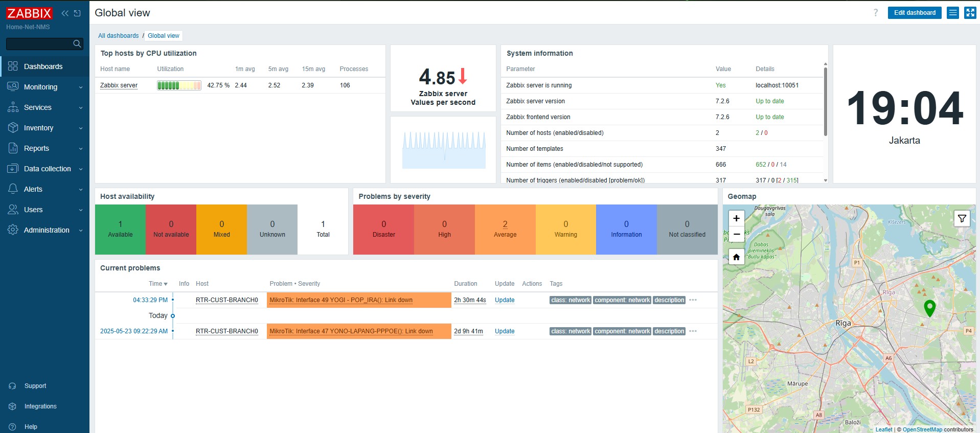The height and width of the screenshot is (433, 980).
Task: Click the help question mark icon
Action: click(x=876, y=13)
